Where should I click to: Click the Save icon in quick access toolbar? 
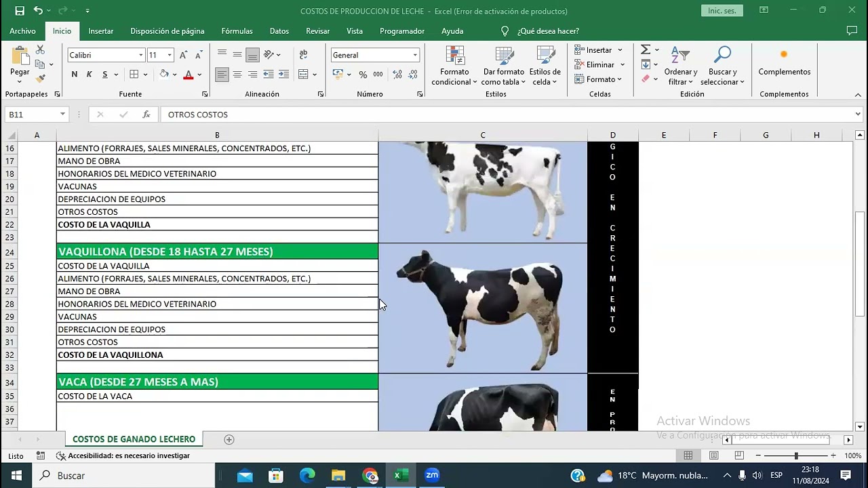coord(20,11)
